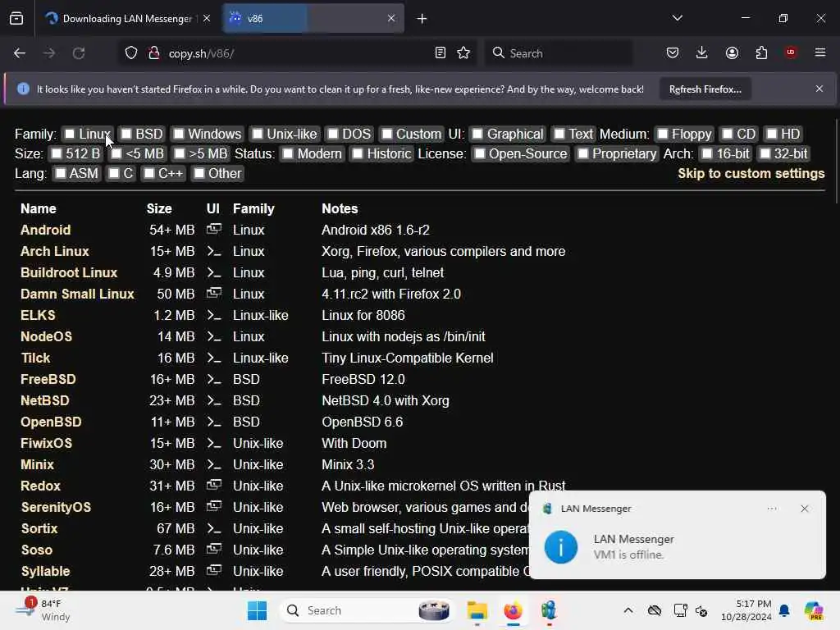The image size is (840, 630).
Task: Open the FreeBSD link
Action: pos(48,379)
